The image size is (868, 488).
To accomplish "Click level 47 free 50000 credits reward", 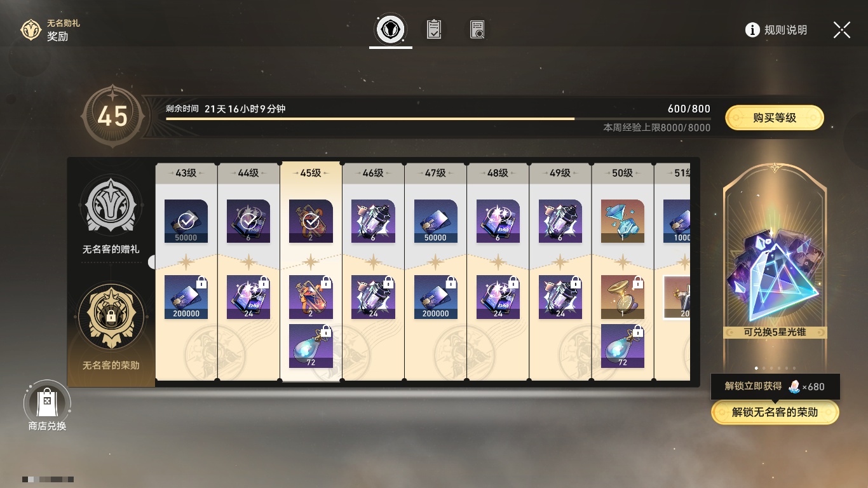I will (x=435, y=221).
